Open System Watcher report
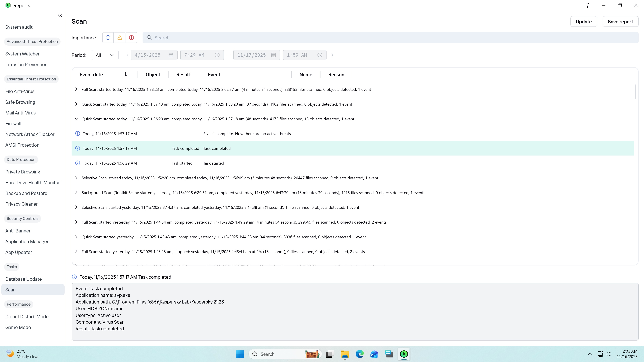 pyautogui.click(x=22, y=54)
